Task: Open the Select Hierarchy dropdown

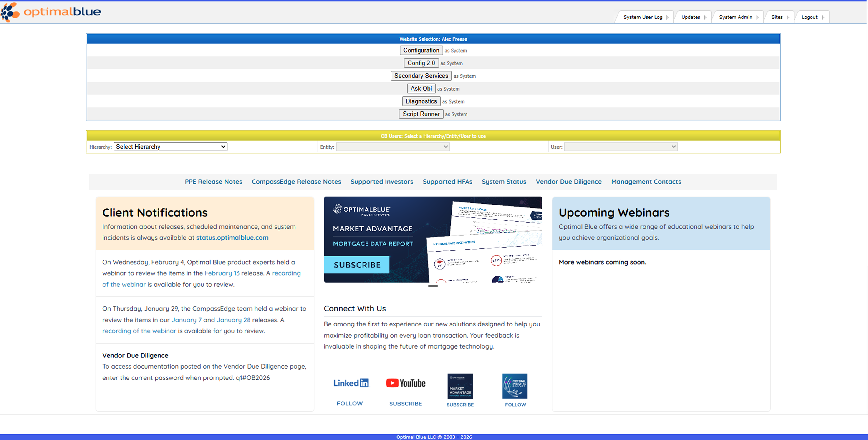Action: [171, 147]
